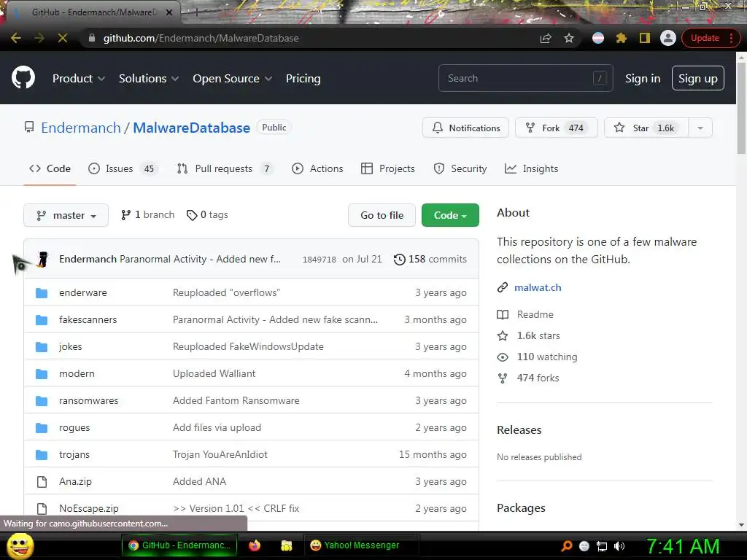Visit the malwat.ch website link

point(538,287)
